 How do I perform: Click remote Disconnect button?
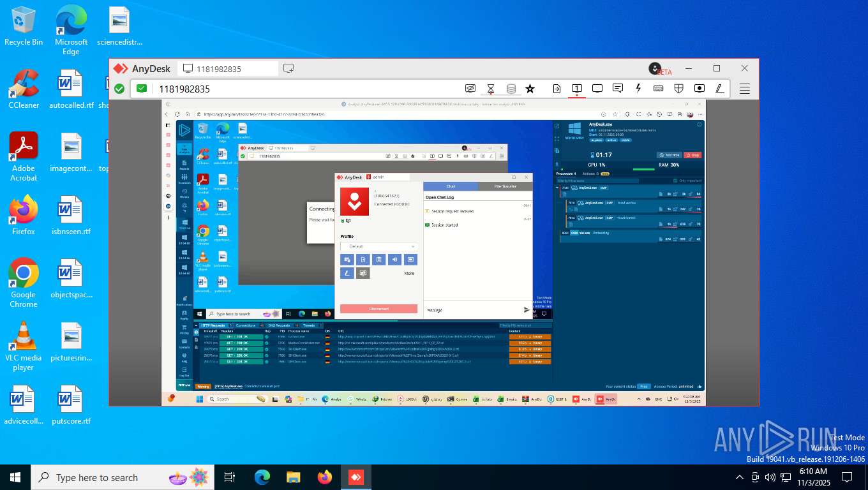pyautogui.click(x=378, y=309)
